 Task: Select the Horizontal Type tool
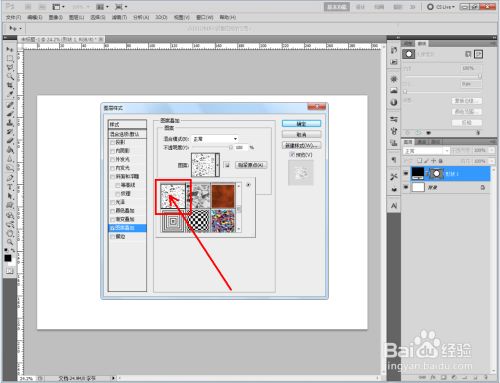click(x=10, y=187)
